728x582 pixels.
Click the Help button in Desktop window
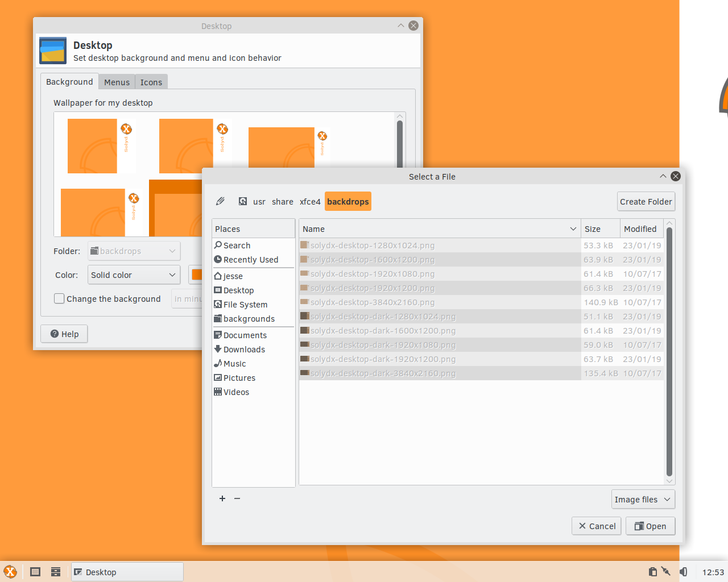click(64, 334)
